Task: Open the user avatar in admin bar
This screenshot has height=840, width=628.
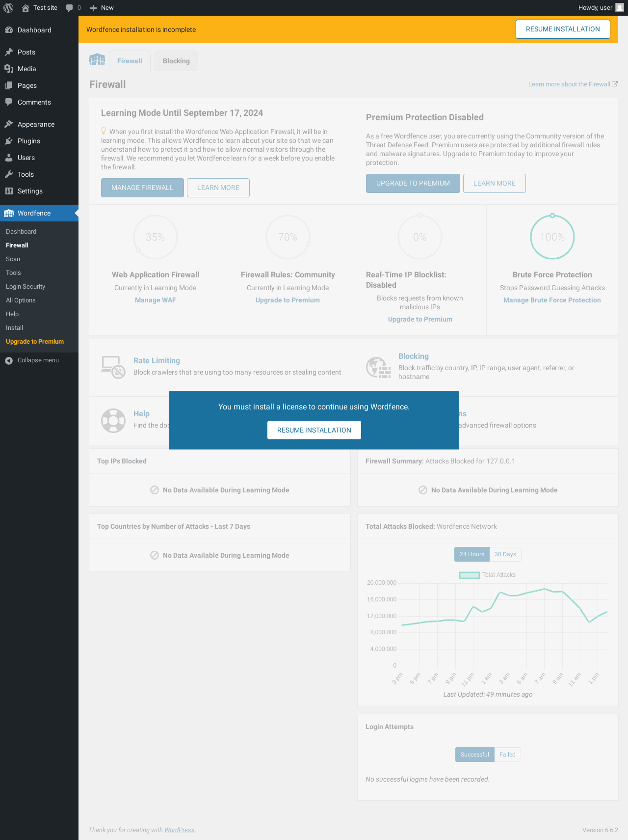Action: coord(620,8)
